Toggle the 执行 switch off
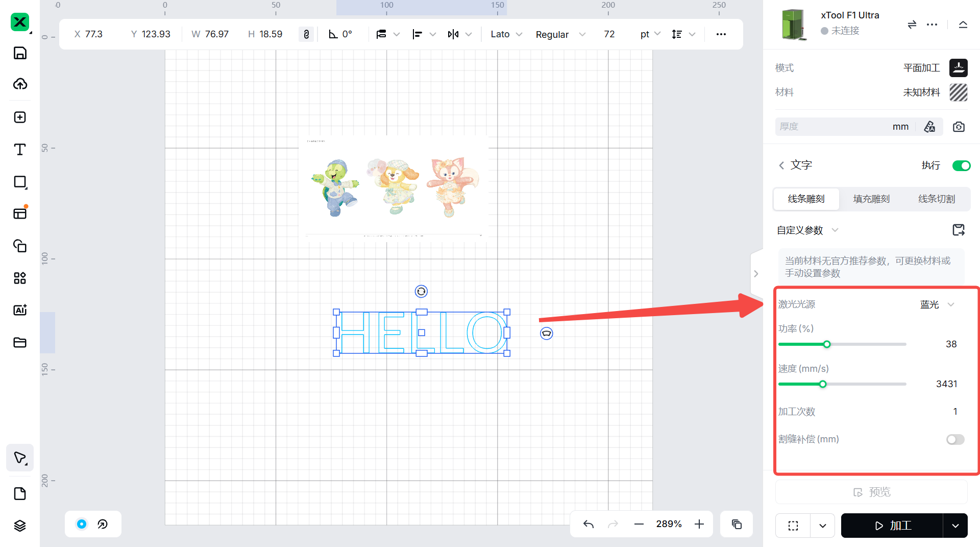The height and width of the screenshot is (547, 980). coord(961,165)
